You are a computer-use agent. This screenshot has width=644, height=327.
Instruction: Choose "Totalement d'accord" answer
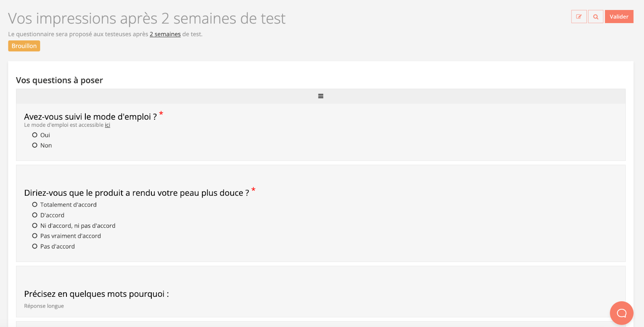[x=35, y=205]
